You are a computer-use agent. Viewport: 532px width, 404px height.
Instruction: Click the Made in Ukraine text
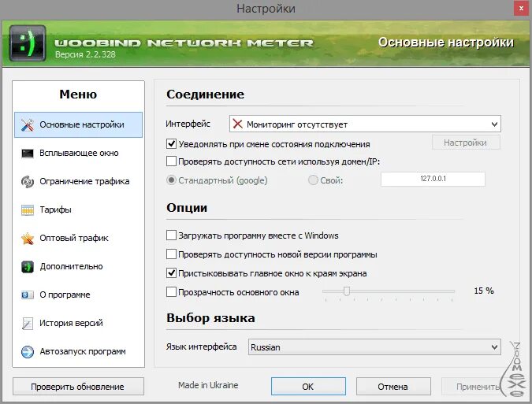coord(208,385)
